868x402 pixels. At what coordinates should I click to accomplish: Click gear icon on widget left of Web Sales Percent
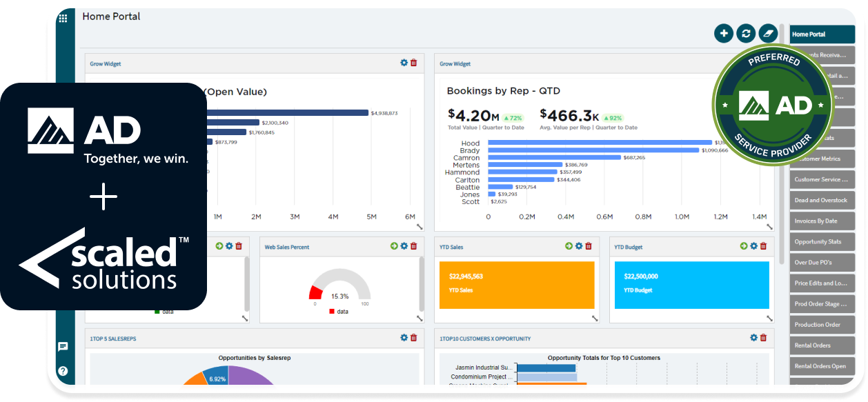point(229,245)
